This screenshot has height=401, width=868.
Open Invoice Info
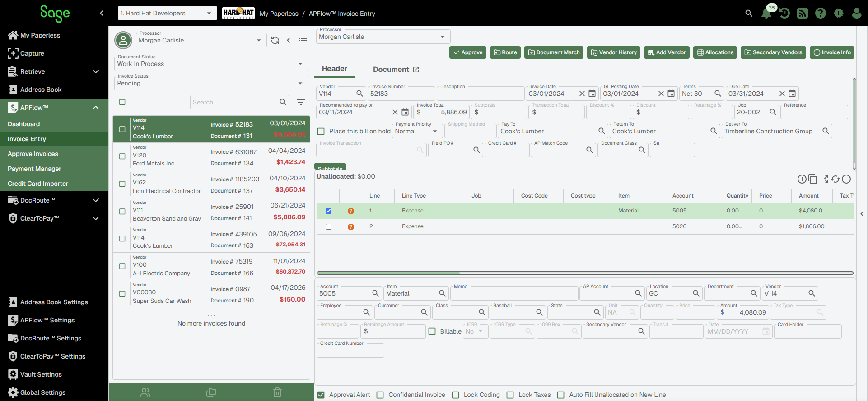tap(832, 52)
